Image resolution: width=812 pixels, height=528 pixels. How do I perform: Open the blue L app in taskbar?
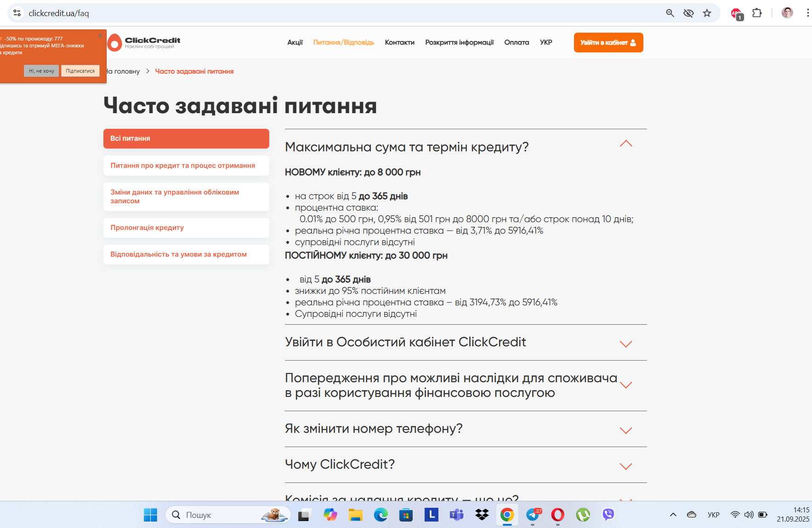click(x=431, y=515)
